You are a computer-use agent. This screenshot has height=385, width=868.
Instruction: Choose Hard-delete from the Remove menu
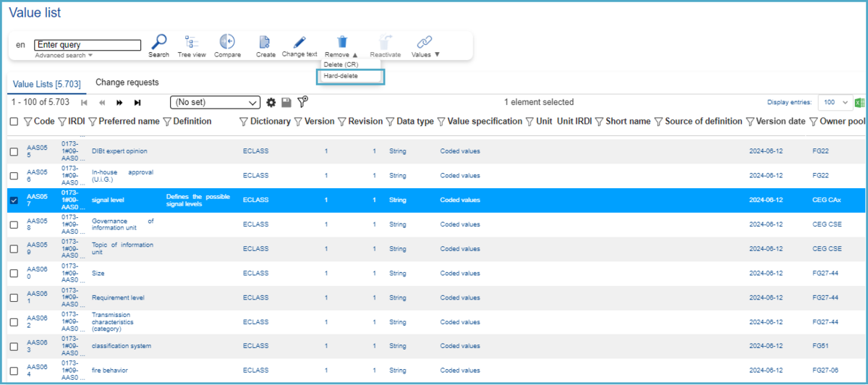(x=341, y=76)
